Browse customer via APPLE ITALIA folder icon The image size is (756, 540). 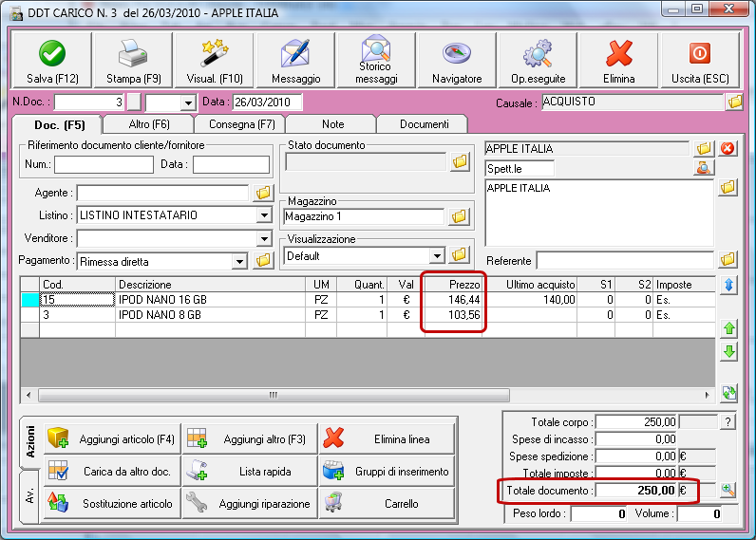[x=704, y=148]
